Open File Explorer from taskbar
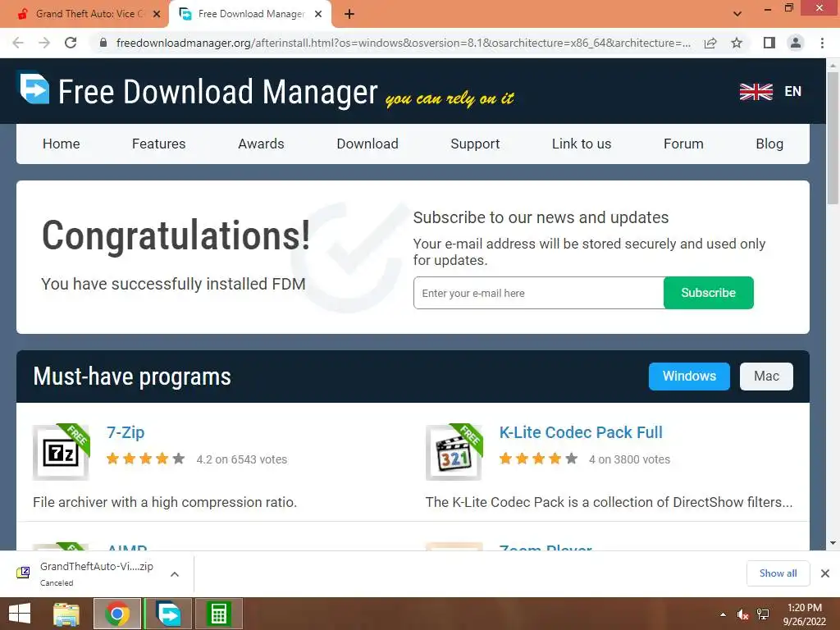This screenshot has width=840, height=630. click(66, 614)
